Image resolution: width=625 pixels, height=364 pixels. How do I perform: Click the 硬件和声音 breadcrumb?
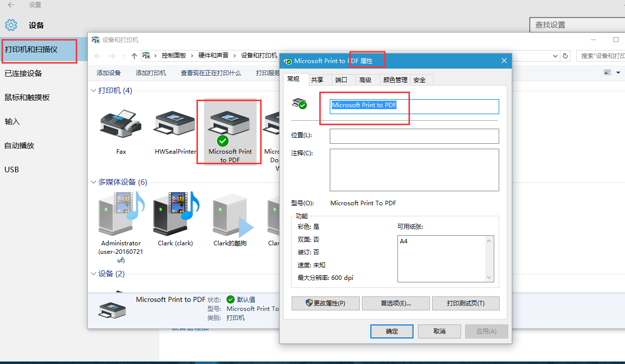click(x=214, y=56)
